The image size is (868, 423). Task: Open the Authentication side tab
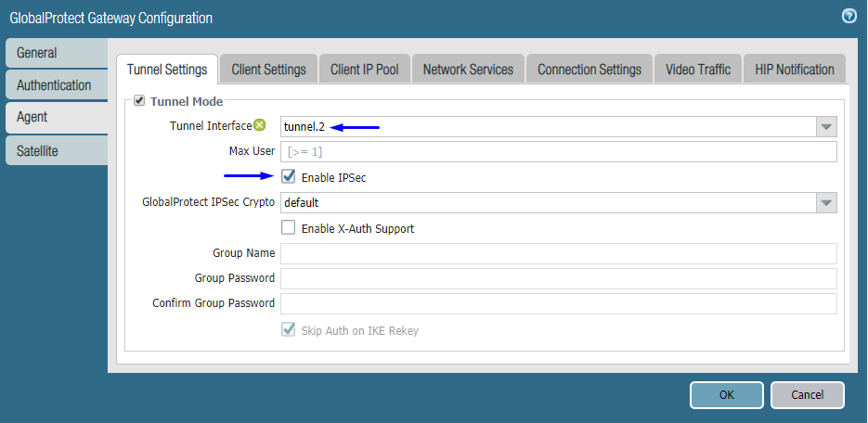[54, 85]
